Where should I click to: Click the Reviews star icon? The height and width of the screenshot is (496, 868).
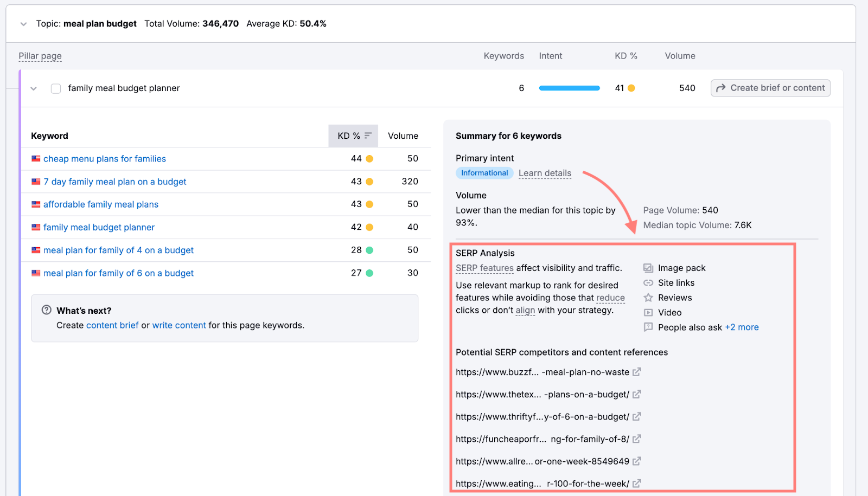[648, 297]
